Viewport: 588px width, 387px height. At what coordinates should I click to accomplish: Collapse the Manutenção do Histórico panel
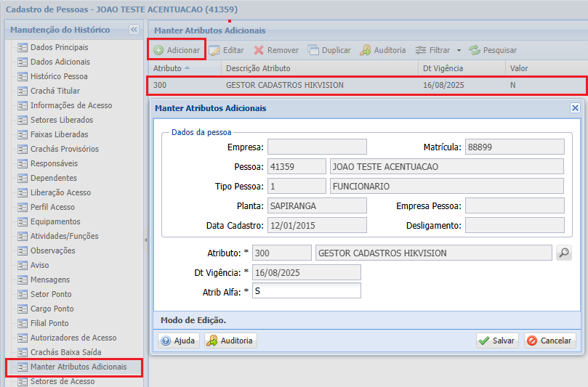click(134, 30)
